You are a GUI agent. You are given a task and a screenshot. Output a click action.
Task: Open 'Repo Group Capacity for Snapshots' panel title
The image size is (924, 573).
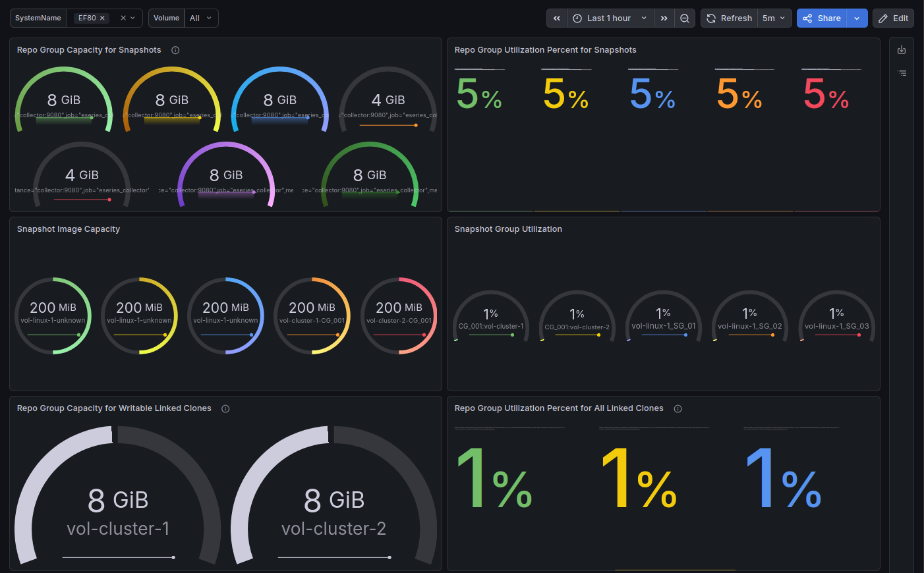tap(89, 50)
